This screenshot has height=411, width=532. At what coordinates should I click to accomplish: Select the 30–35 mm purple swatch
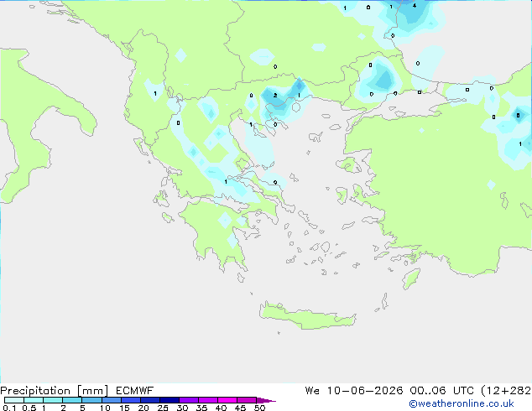click(x=189, y=400)
